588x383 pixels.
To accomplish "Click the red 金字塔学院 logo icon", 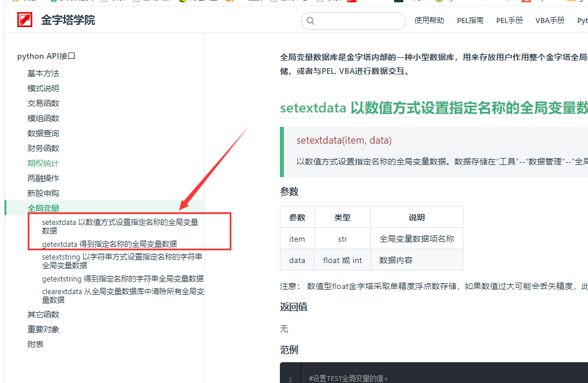I will pos(25,20).
